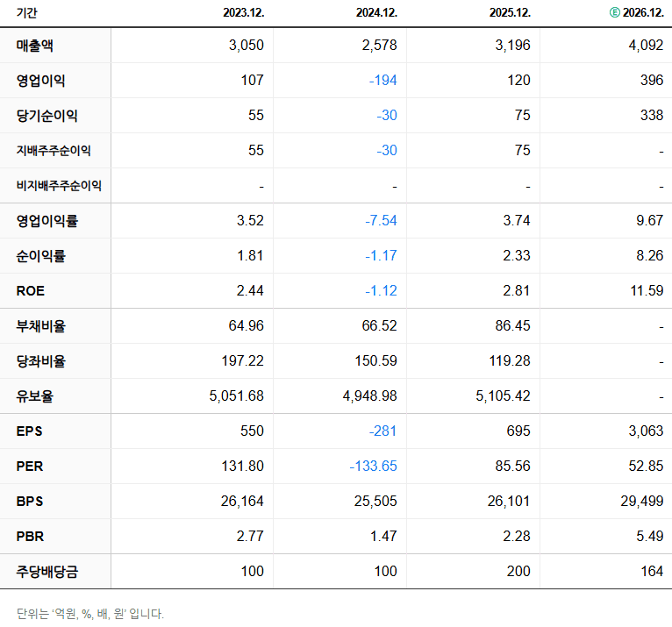Click the 주당배당금 row label
Image resolution: width=672 pixels, height=627 pixels.
pyautogui.click(x=47, y=572)
